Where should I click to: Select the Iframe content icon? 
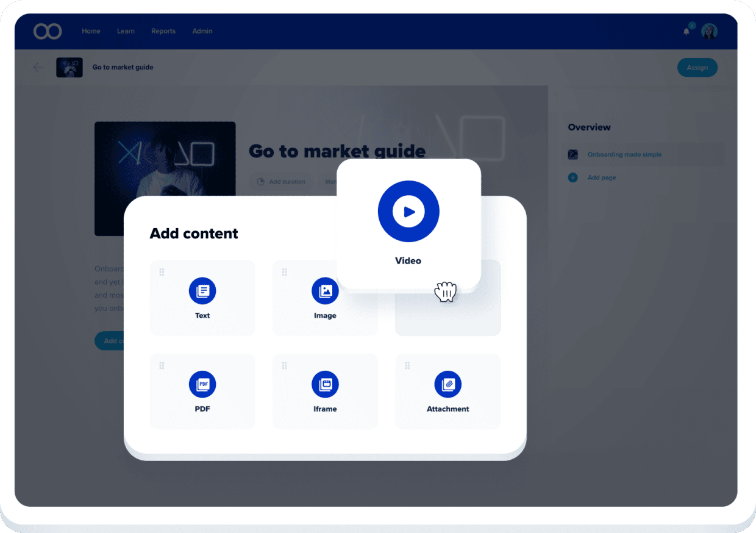[x=325, y=384]
